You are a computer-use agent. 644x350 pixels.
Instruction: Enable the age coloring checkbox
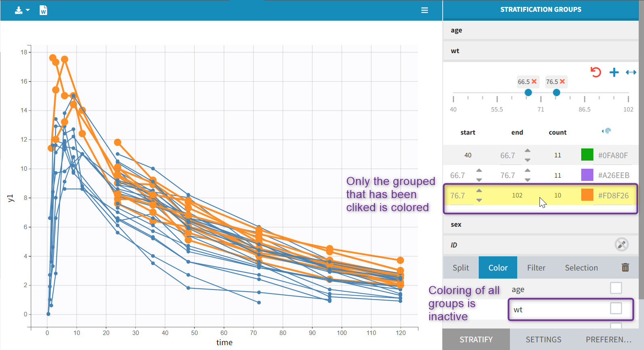616,288
